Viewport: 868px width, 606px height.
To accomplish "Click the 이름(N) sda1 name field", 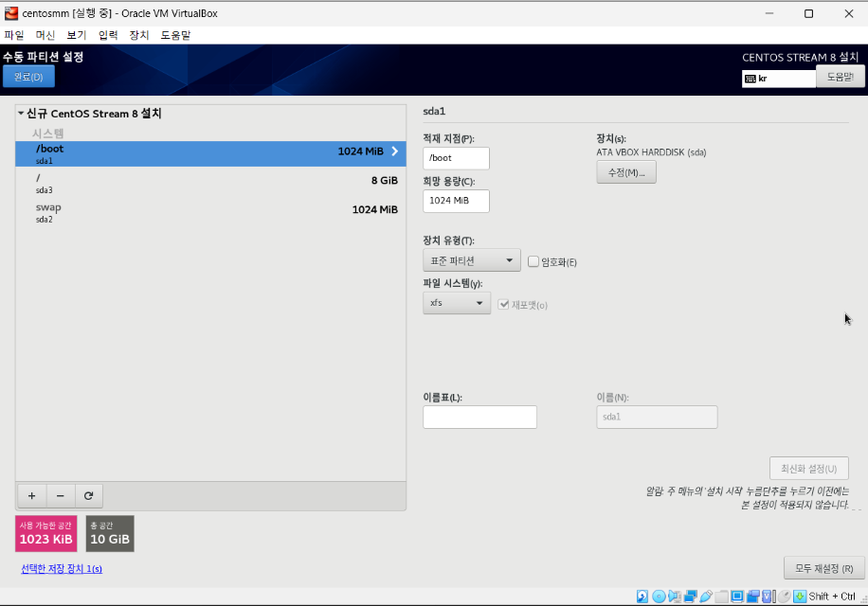I will (657, 417).
